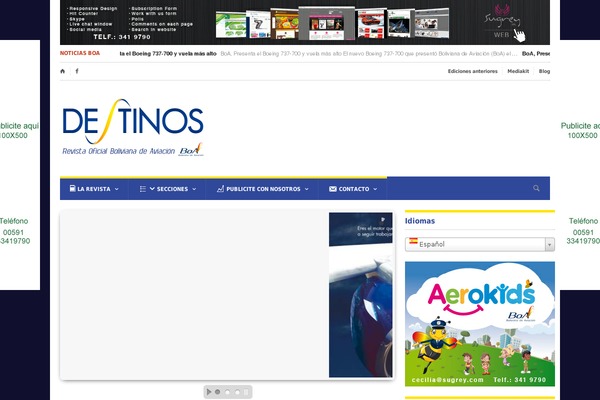
Task: Click the Destinos magazine logo
Action: [x=133, y=128]
